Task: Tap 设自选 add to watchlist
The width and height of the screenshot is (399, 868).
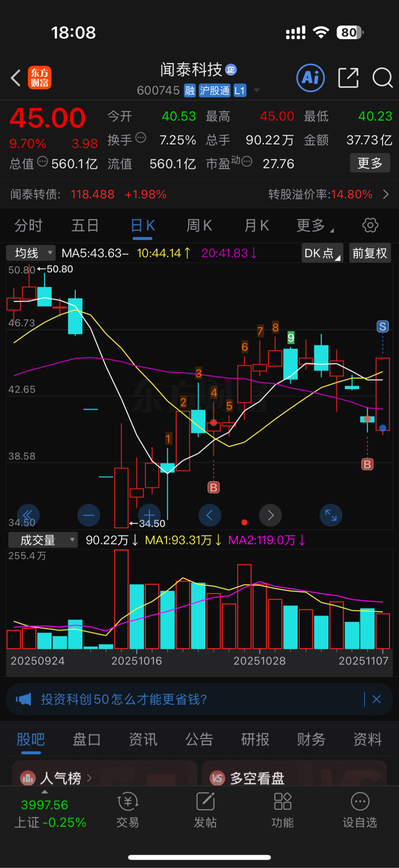Action: point(360,811)
